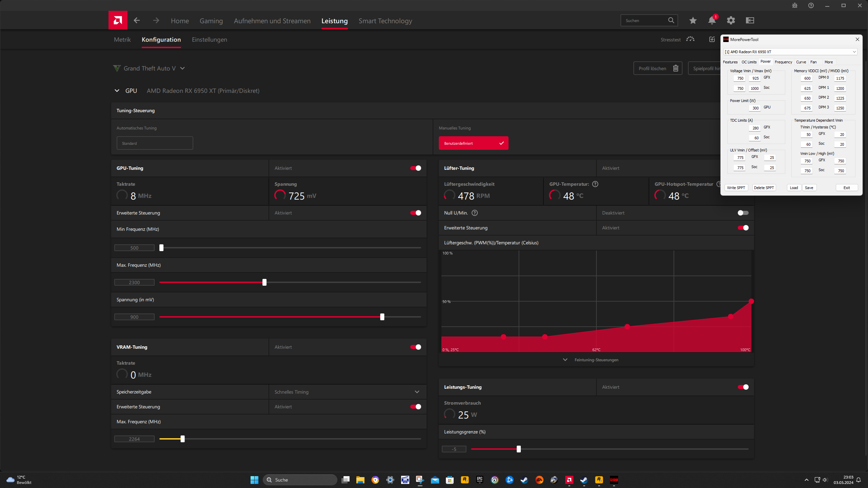Open the Curve tab in MorePowerTool
868x488 pixels.
click(801, 62)
